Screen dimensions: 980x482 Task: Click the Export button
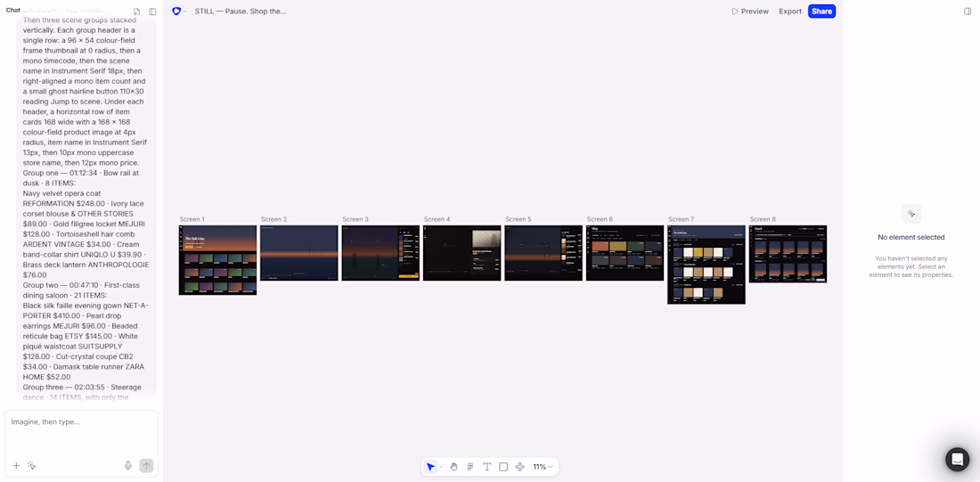point(790,12)
